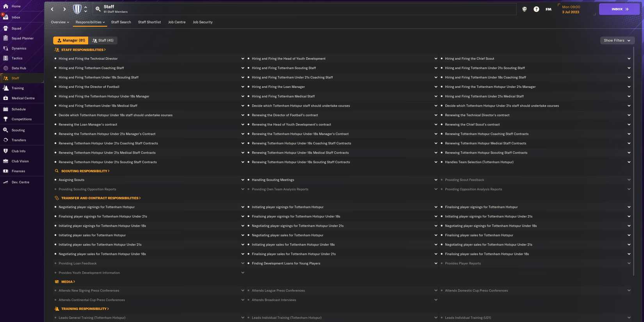Open dropdown for Handling Scouting Meetings
This screenshot has height=322, width=644.
click(x=436, y=180)
